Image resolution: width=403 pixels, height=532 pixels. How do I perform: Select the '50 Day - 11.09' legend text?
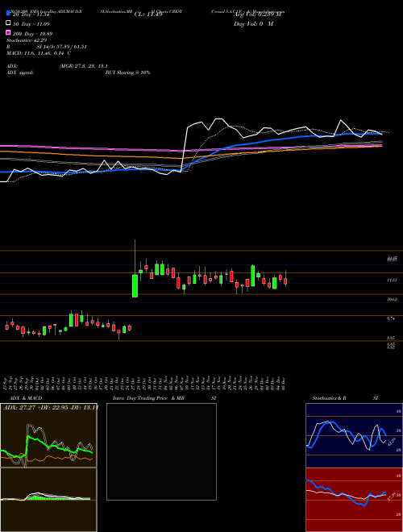[x=31, y=24]
